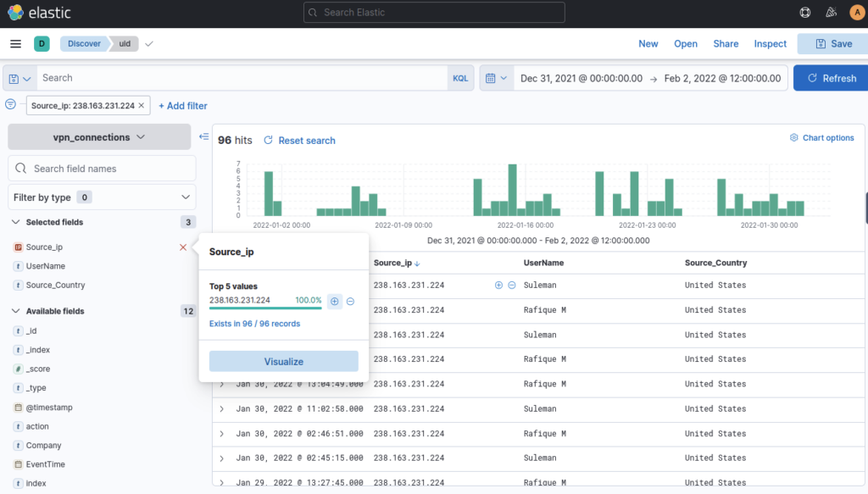
Task: Remove Source_ip from selected fields
Action: pos(183,247)
